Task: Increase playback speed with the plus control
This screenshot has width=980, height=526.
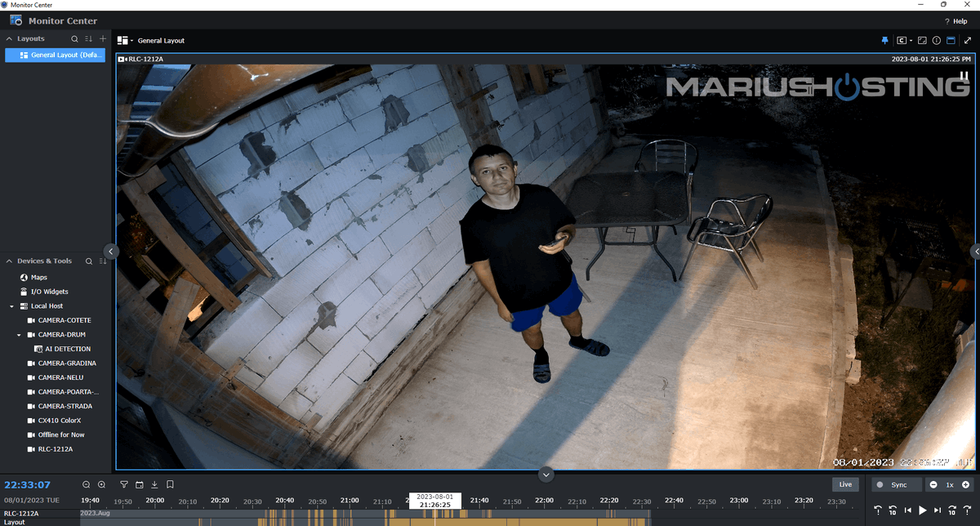Action: click(966, 484)
